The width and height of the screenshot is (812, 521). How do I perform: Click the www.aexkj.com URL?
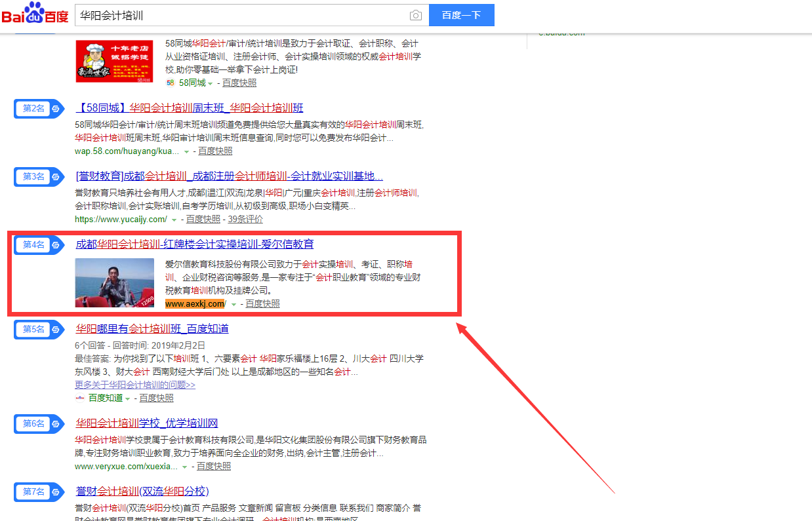(195, 303)
